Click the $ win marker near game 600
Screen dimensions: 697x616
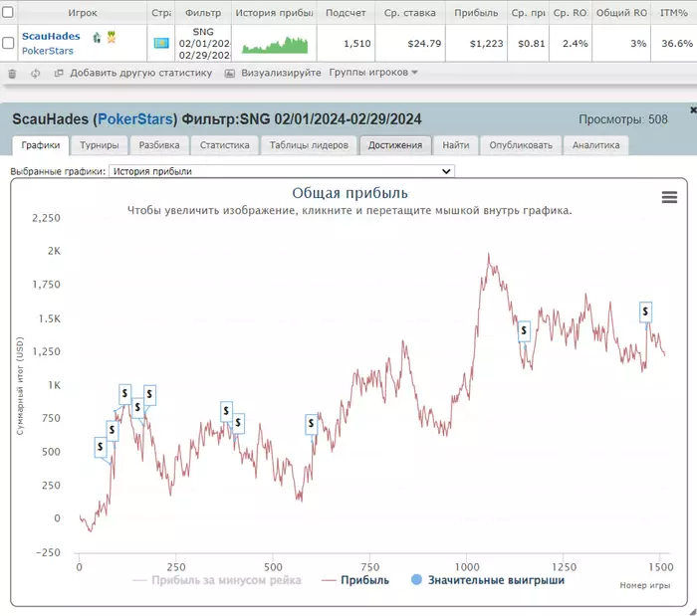311,424
